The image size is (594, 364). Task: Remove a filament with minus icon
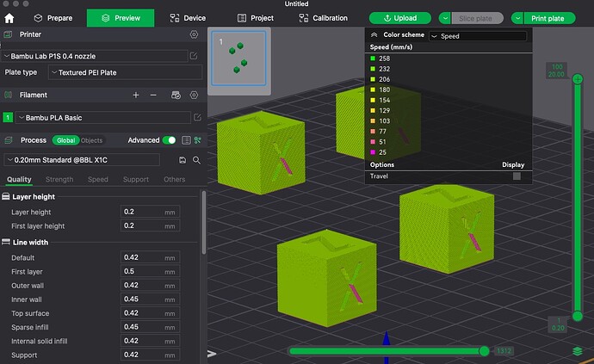click(x=153, y=95)
